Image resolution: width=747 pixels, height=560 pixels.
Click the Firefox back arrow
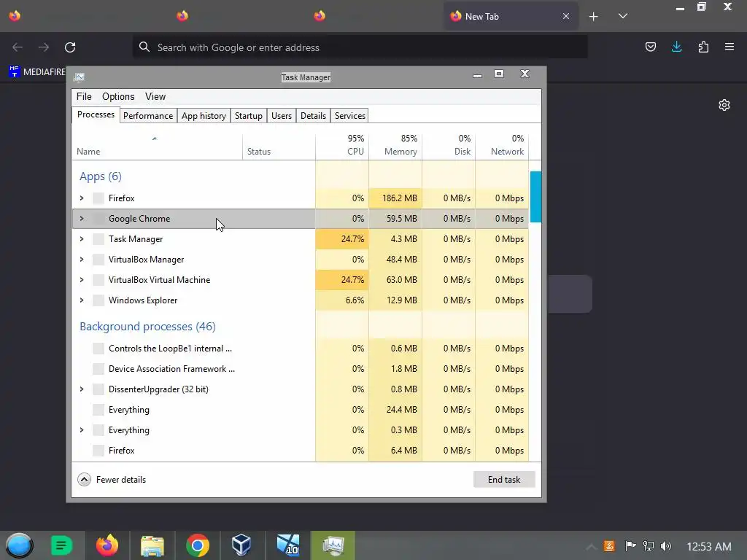click(x=18, y=47)
